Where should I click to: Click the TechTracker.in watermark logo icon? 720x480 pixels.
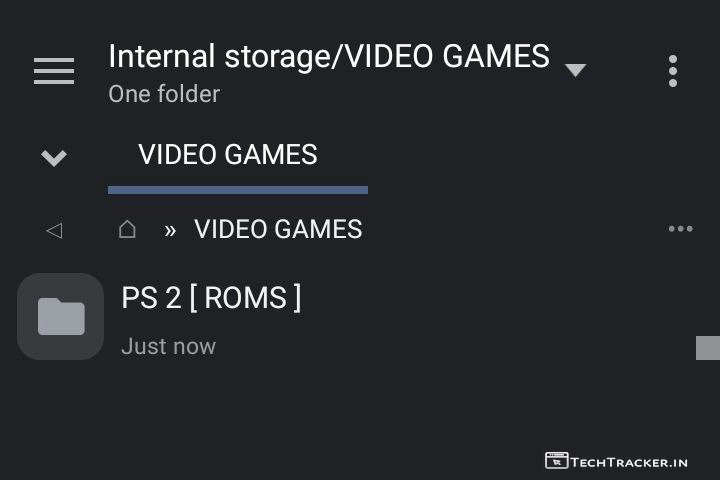tap(557, 461)
